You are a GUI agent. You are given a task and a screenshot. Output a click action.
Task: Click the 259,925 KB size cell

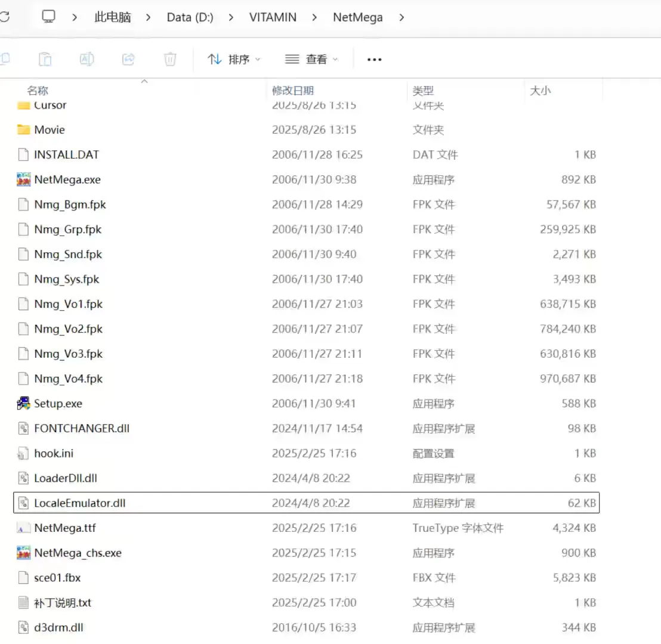tap(568, 230)
